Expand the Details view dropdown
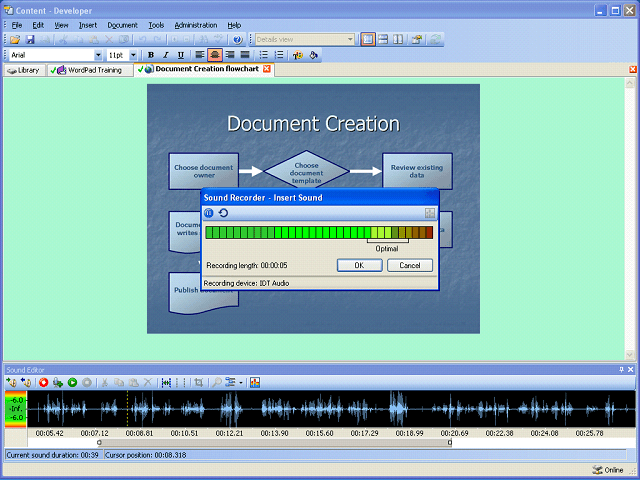The image size is (640, 480). [350, 39]
